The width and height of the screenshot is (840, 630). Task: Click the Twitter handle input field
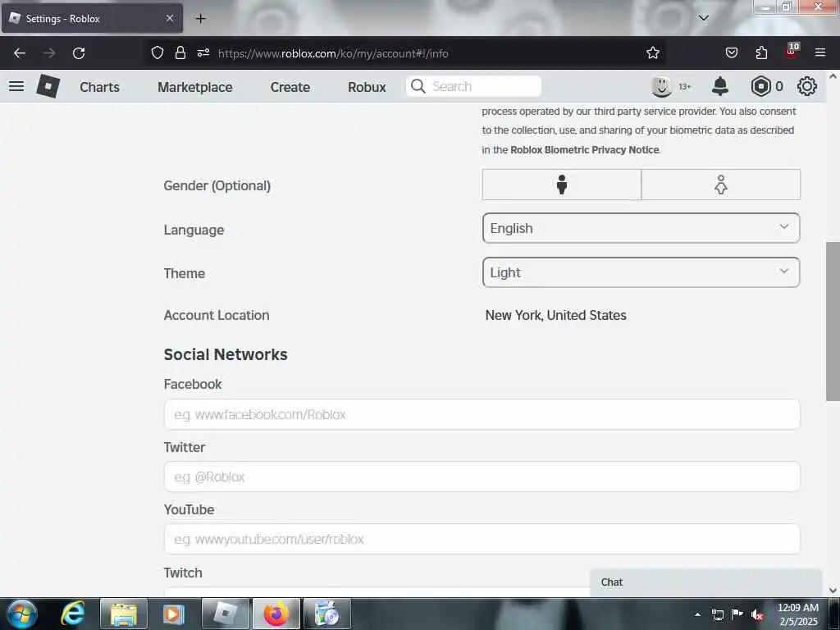pyautogui.click(x=482, y=477)
